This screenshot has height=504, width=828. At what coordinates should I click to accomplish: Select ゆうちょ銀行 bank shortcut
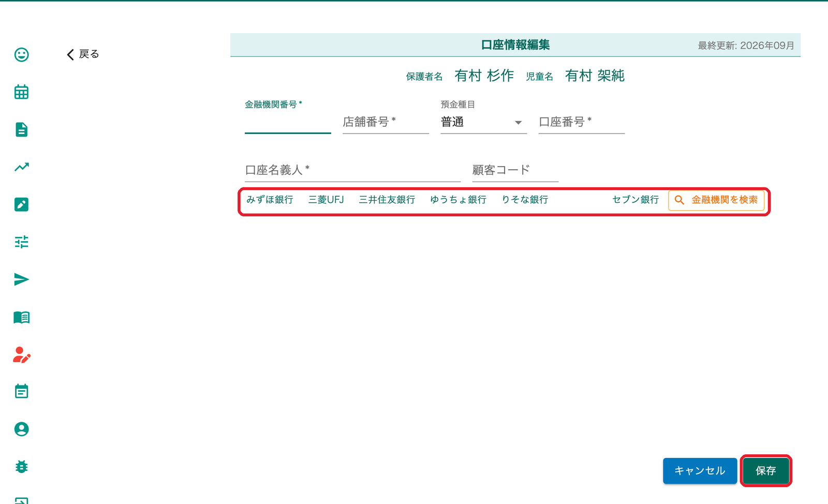pyautogui.click(x=459, y=200)
